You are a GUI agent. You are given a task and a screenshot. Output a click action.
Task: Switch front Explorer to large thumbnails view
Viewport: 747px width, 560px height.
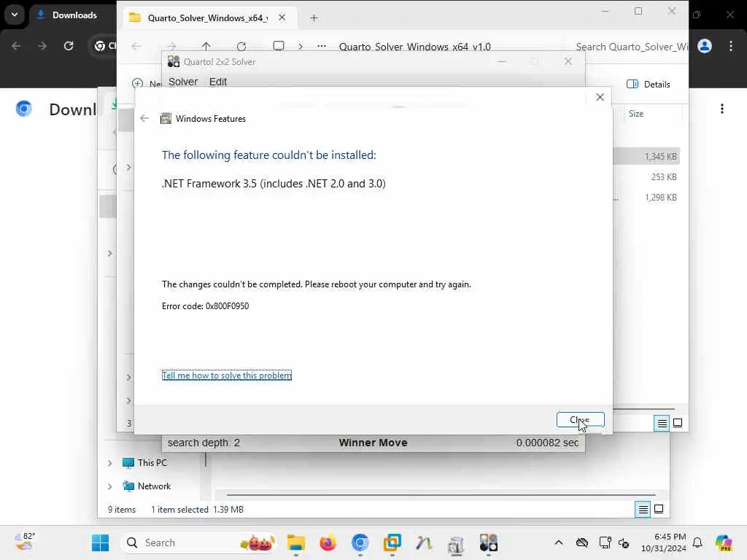coord(678,423)
